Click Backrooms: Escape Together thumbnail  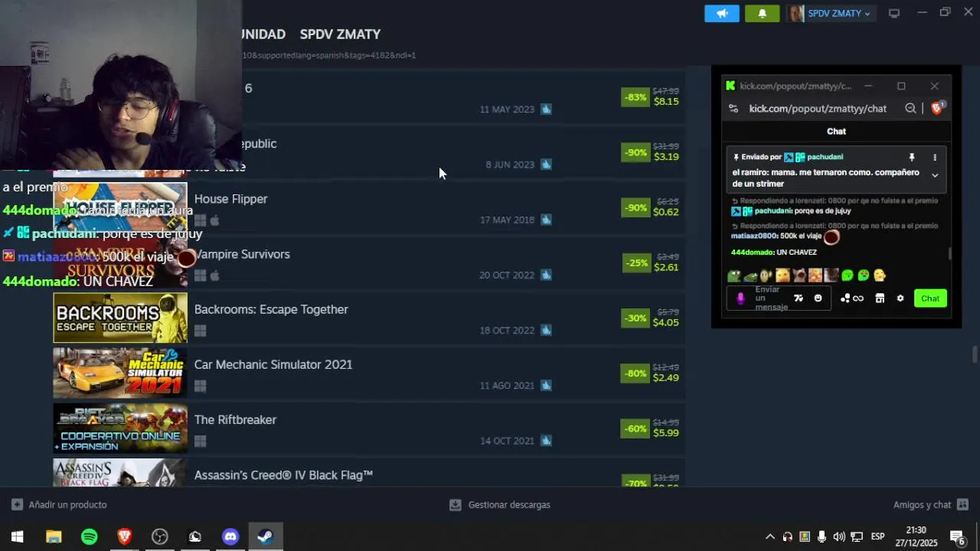[120, 318]
